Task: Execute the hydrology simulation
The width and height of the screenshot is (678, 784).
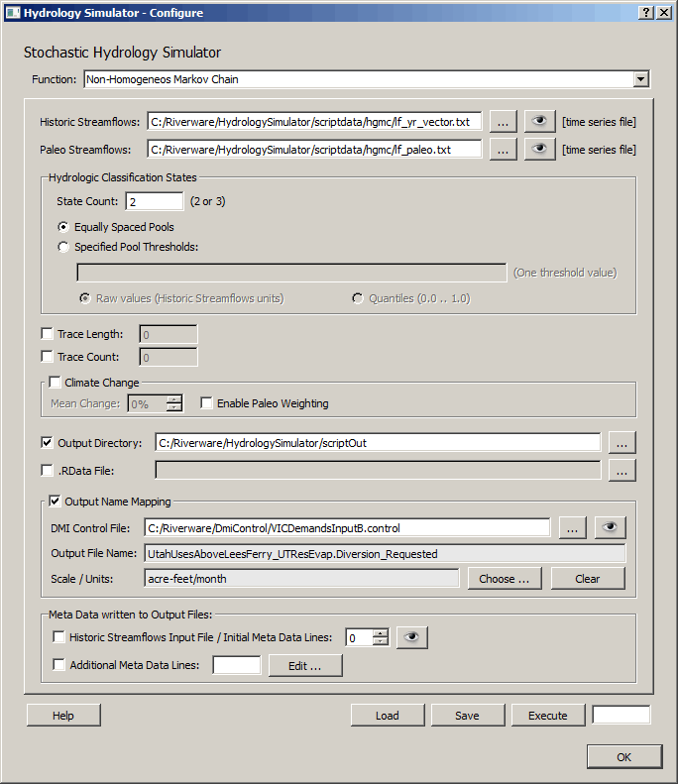Action: [548, 715]
